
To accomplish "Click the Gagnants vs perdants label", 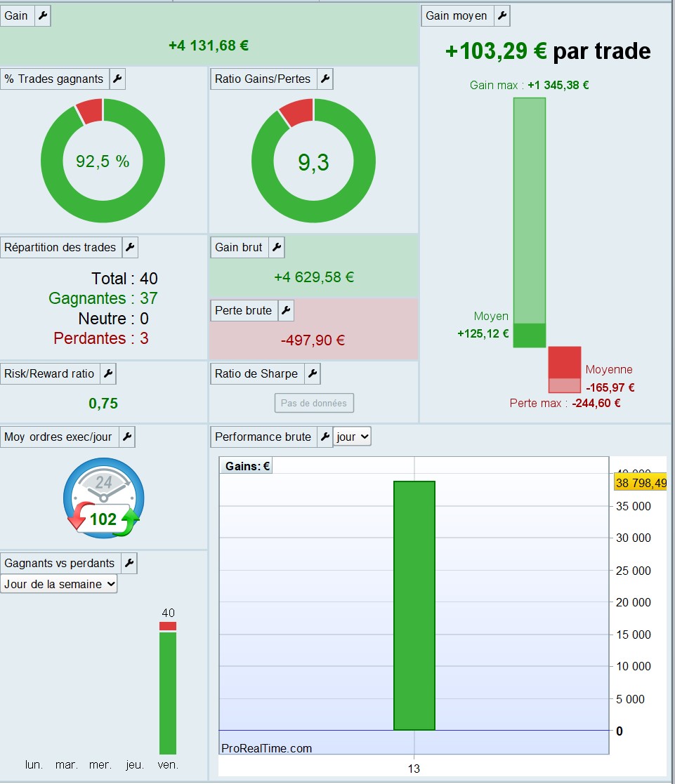I will [60, 564].
